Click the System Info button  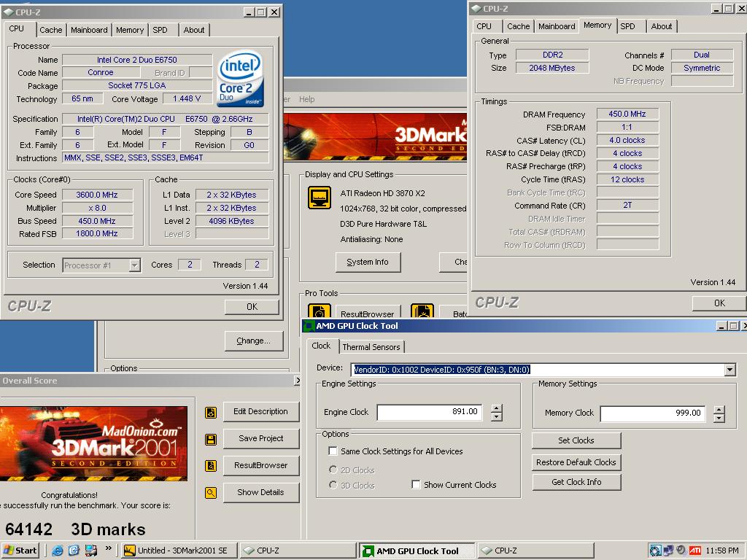point(368,262)
